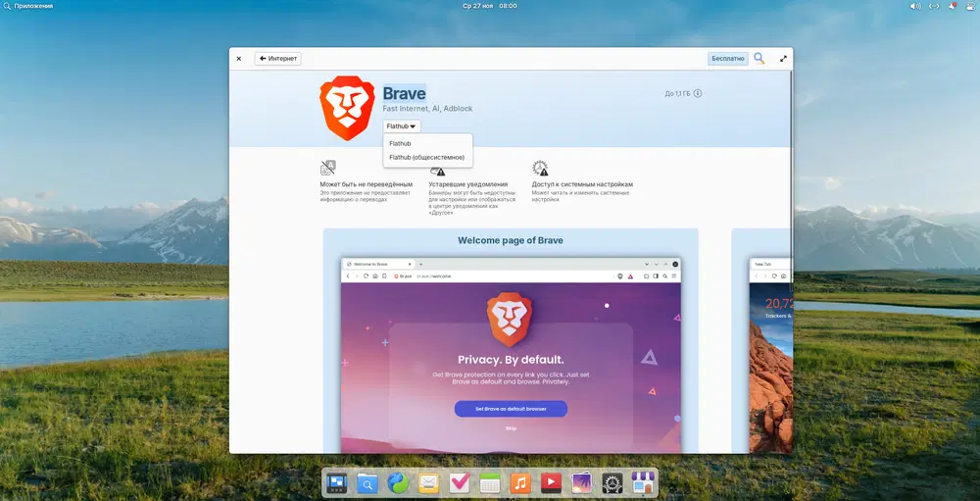Screen dimensions: 980x501
Task: Click the Fast Internet, AI, Adblock subtitle
Action: [x=427, y=108]
